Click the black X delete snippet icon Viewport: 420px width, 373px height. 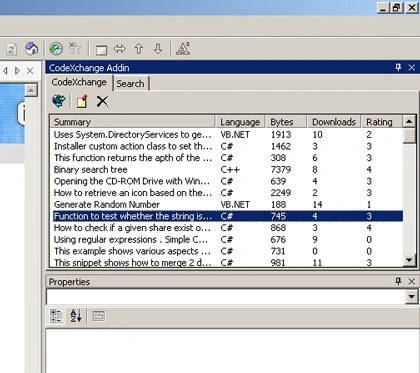[x=102, y=101]
